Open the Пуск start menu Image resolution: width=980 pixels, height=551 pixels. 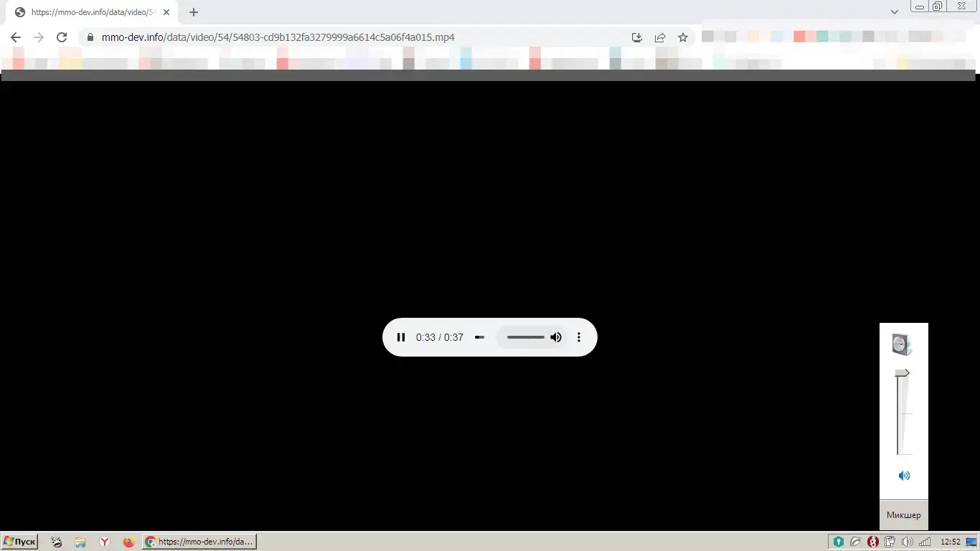click(20, 542)
